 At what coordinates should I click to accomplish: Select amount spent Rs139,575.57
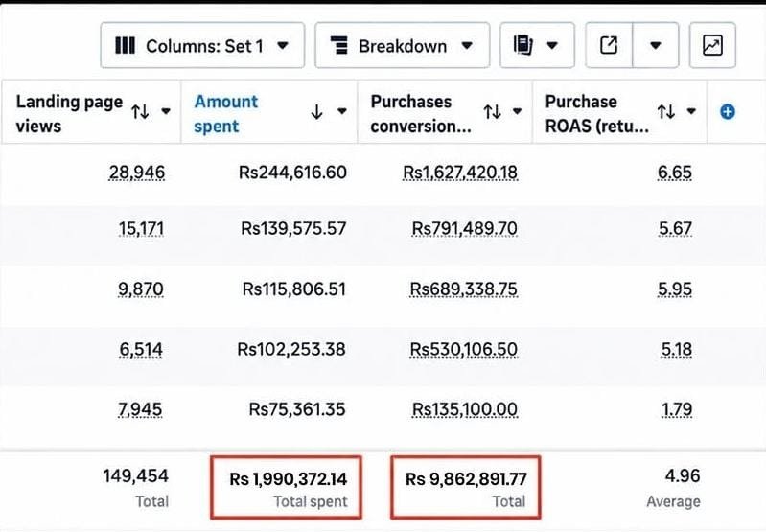[x=293, y=229]
